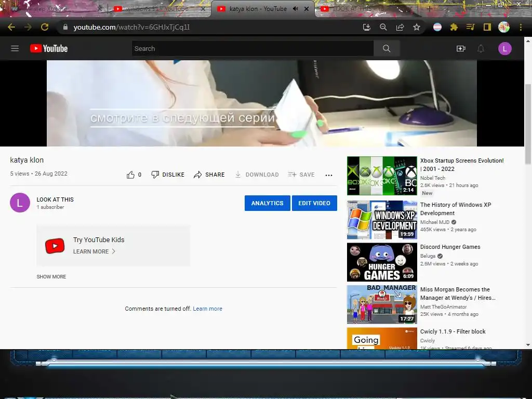Open Analytics for this video
Image resolution: width=532 pixels, height=399 pixels.
pos(268,203)
